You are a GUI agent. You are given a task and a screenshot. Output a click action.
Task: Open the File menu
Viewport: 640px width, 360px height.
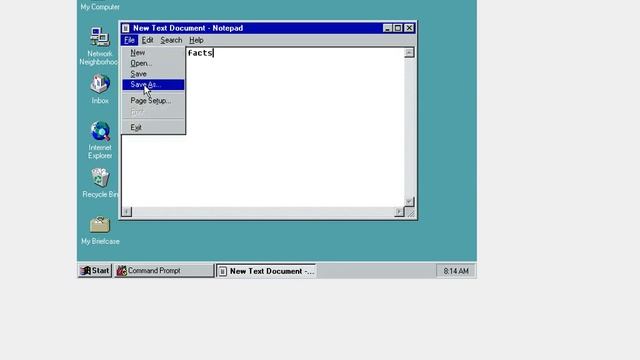point(129,40)
